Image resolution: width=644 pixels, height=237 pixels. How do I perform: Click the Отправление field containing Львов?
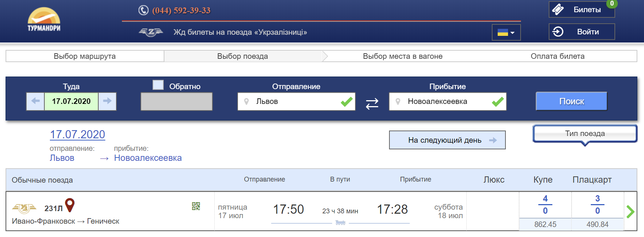point(296,101)
